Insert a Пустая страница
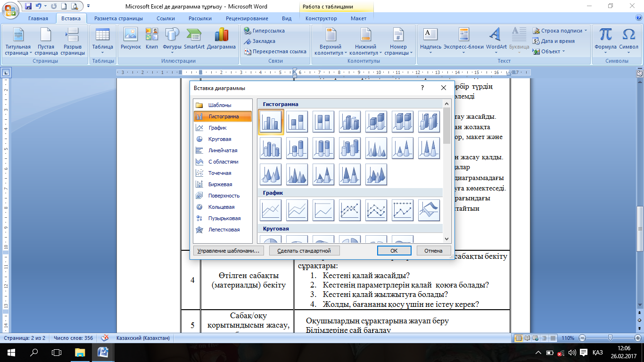644x362 pixels. 46,41
